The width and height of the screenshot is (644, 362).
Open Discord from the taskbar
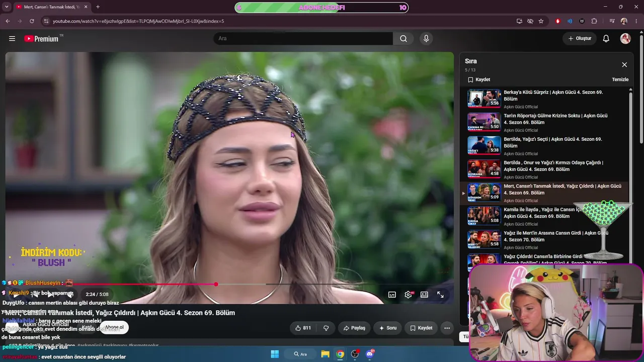pyautogui.click(x=370, y=354)
